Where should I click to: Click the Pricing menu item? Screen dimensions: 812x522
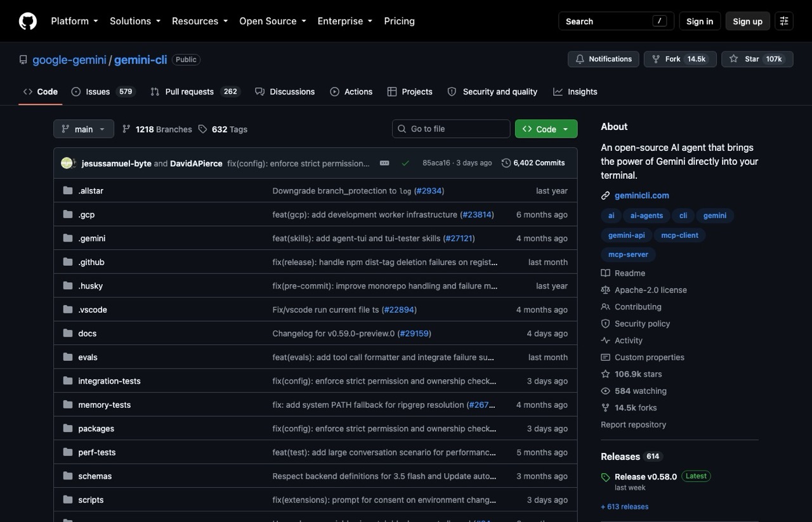coord(399,21)
